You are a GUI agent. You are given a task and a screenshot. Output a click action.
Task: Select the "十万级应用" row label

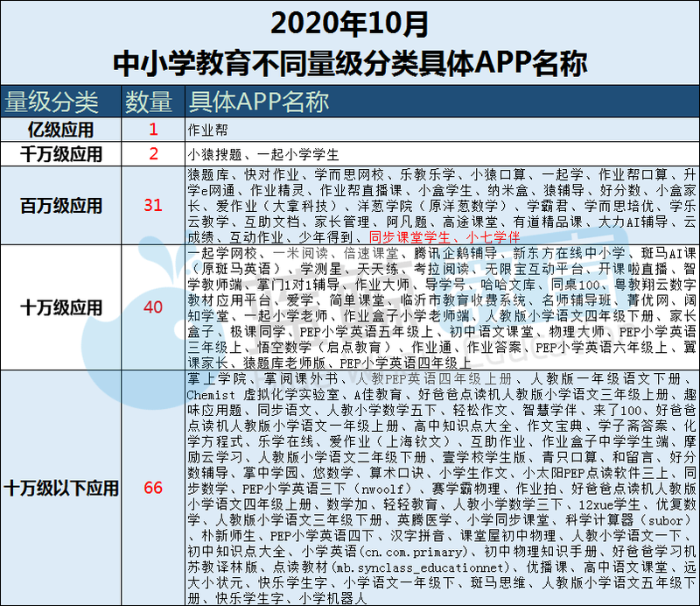tap(61, 308)
